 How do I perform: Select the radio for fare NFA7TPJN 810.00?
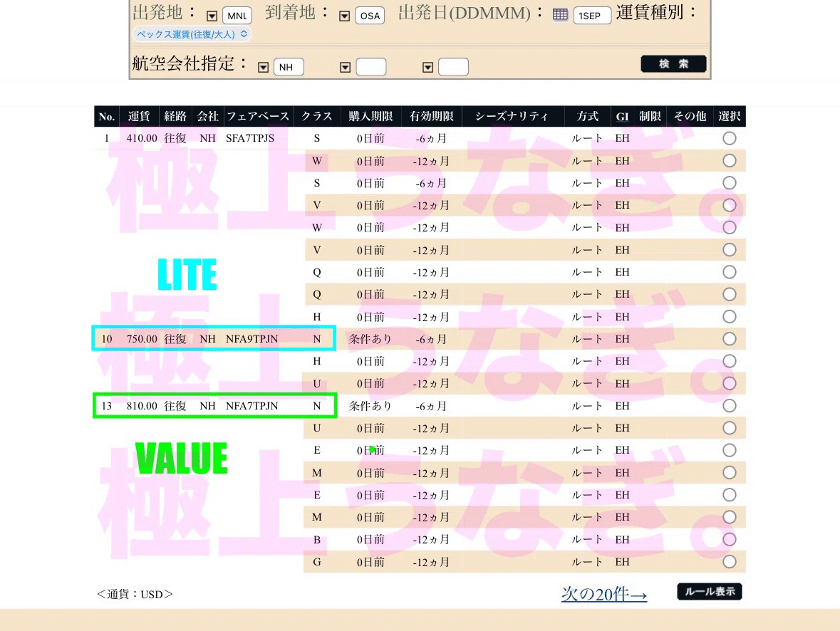tap(729, 405)
